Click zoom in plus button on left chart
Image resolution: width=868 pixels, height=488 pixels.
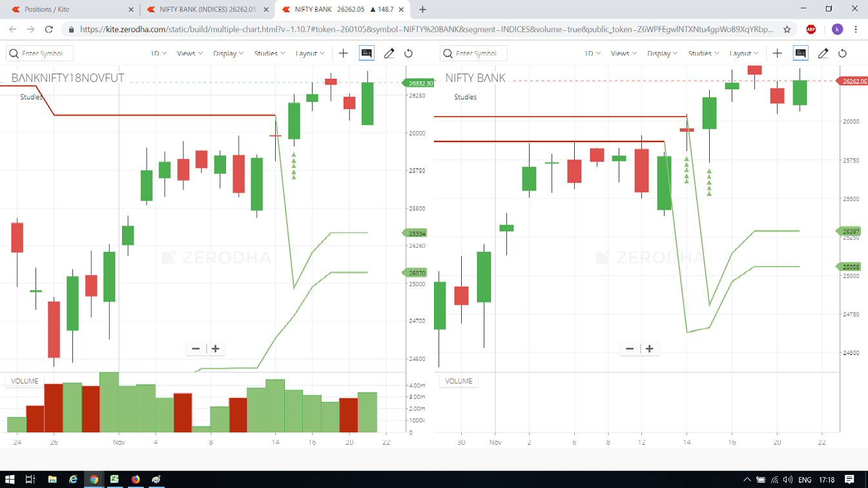point(216,349)
